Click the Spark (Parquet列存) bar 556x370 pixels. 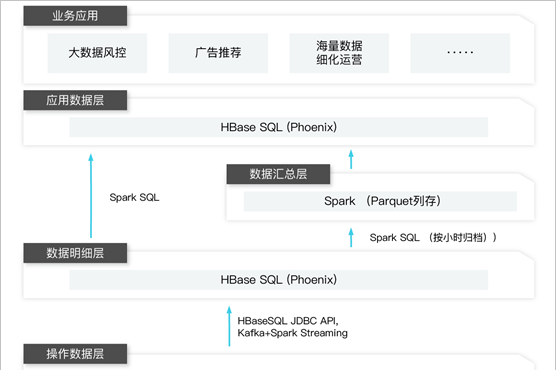(380, 201)
